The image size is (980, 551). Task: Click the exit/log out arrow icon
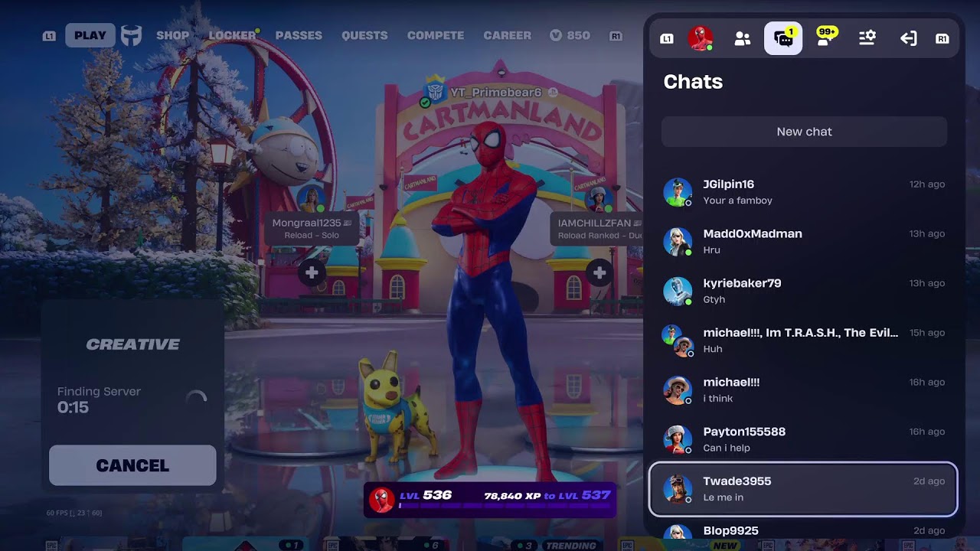pos(908,38)
